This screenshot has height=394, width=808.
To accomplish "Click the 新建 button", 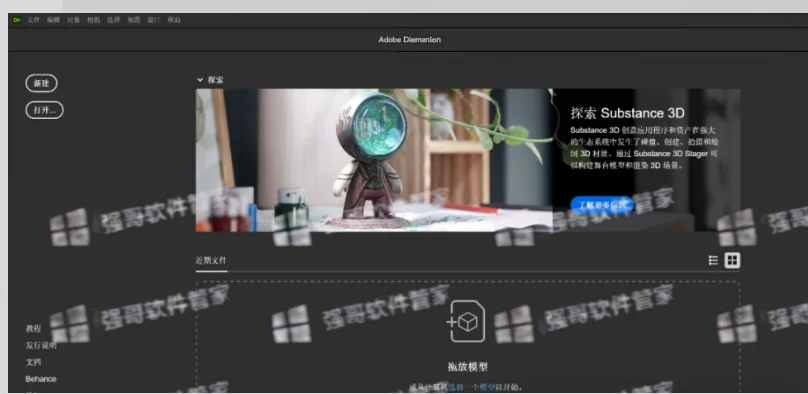I will [41, 83].
